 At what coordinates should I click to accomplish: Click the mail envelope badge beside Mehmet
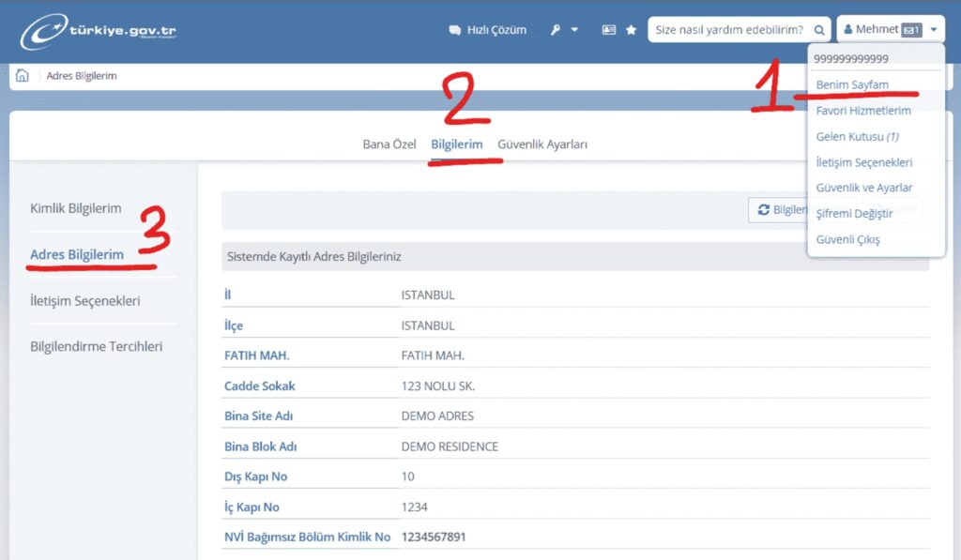[x=911, y=30]
